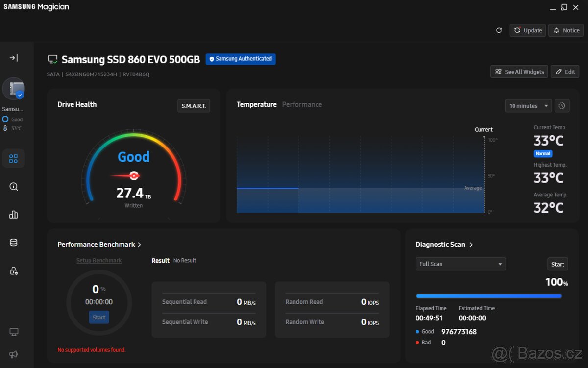This screenshot has width=588, height=368.
Task: Open the 10 minutes time range dropdown
Action: click(529, 106)
